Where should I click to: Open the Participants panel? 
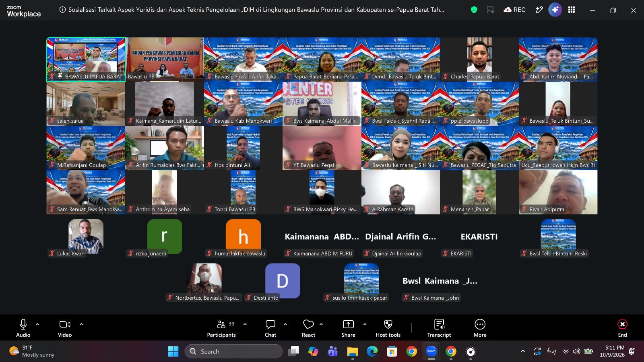[x=221, y=328]
